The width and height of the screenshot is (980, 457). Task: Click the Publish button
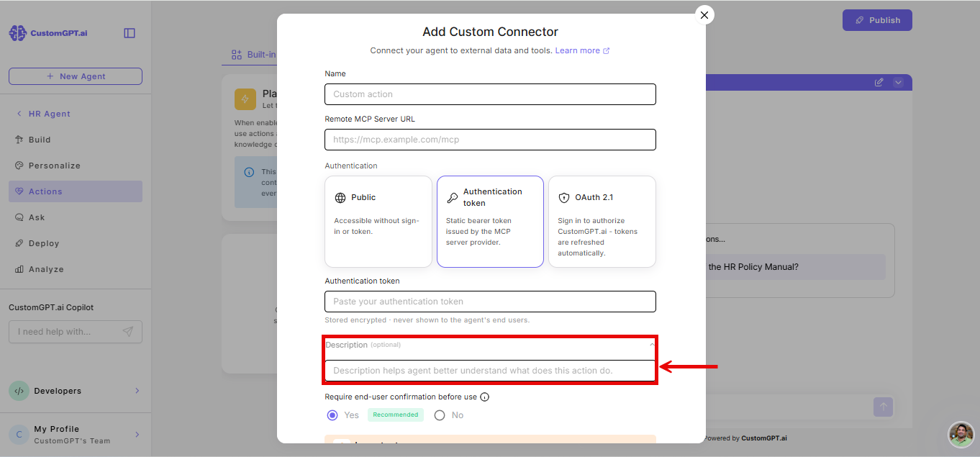pos(877,20)
